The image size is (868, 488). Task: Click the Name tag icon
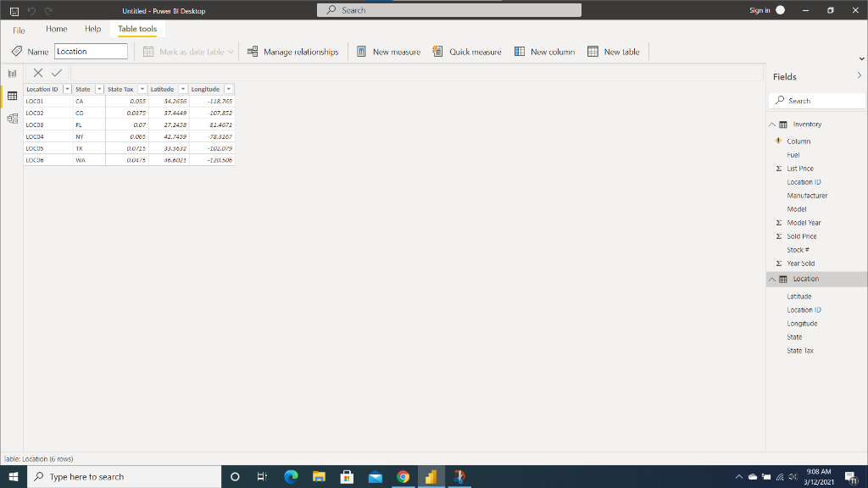pyautogui.click(x=17, y=52)
